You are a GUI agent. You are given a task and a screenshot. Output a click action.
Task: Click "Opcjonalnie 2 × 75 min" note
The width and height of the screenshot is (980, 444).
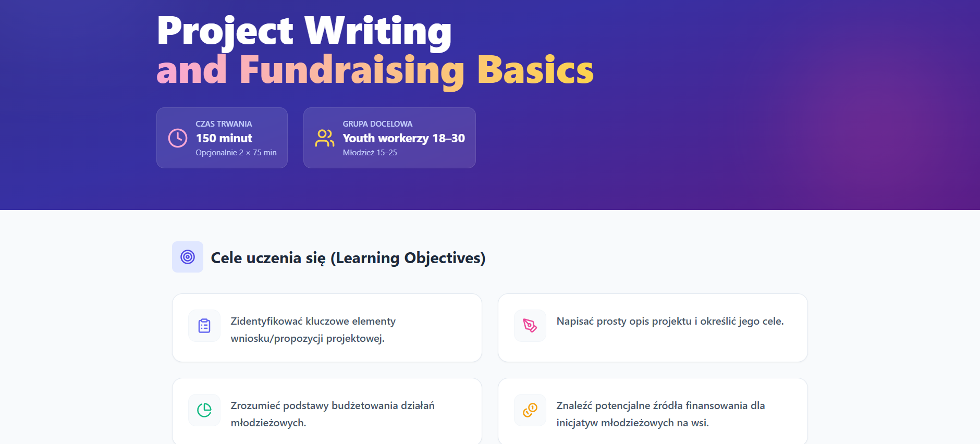236,153
